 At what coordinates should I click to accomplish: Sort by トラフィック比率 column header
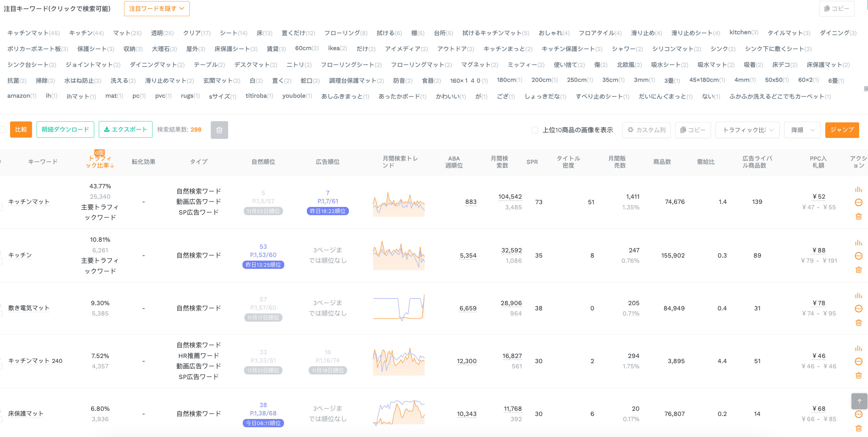100,162
